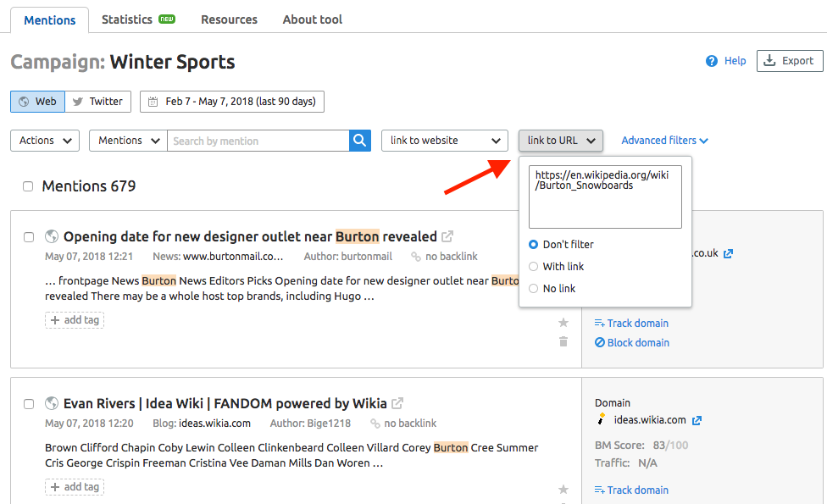Click into the Search by mention field
827x504 pixels.
tap(258, 141)
